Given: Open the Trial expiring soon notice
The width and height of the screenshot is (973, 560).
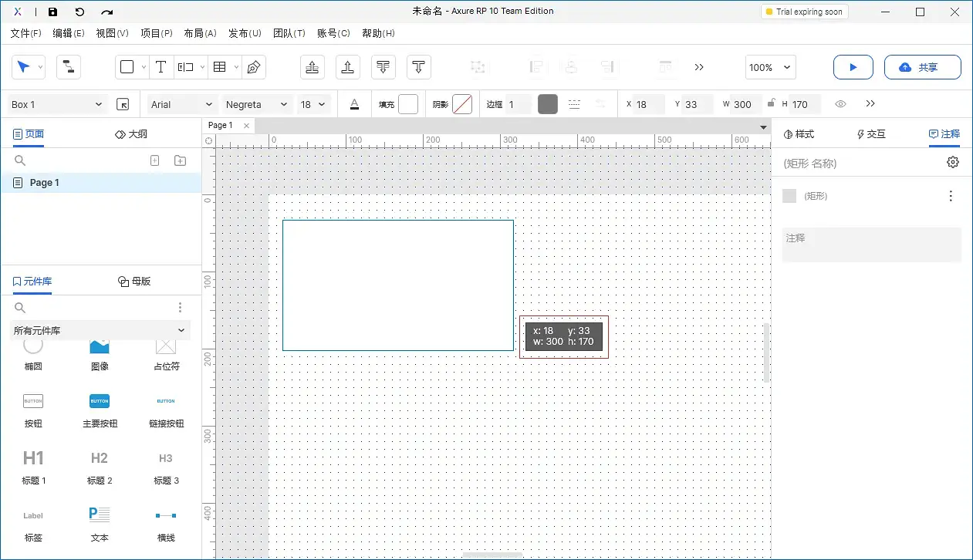Looking at the screenshot, I should coord(804,11).
